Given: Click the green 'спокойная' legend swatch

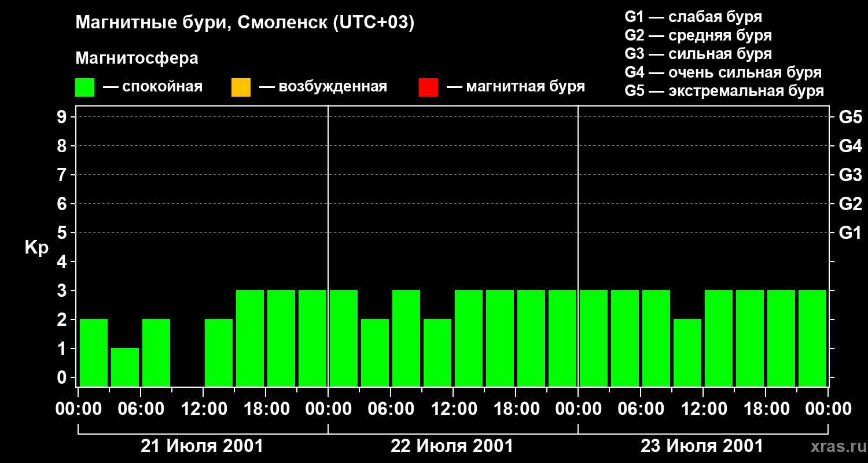Looking at the screenshot, I should tap(85, 87).
